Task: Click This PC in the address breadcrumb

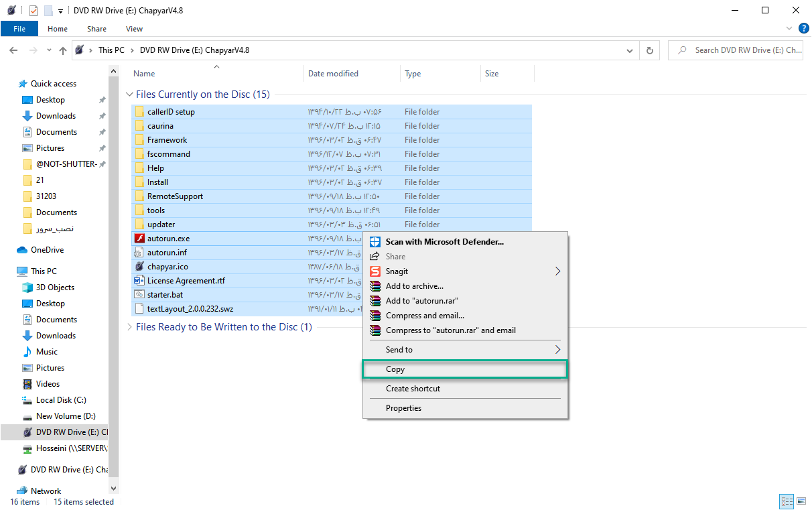Action: point(111,50)
